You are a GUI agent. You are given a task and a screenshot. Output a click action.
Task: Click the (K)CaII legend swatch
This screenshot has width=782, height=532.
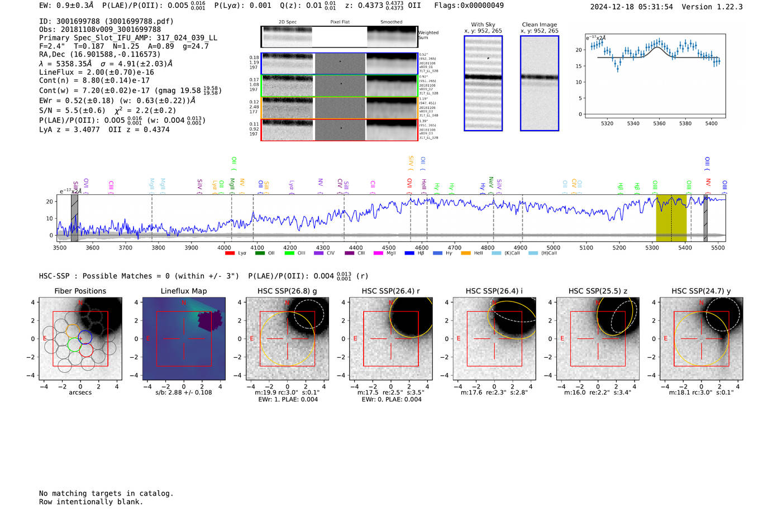[496, 253]
